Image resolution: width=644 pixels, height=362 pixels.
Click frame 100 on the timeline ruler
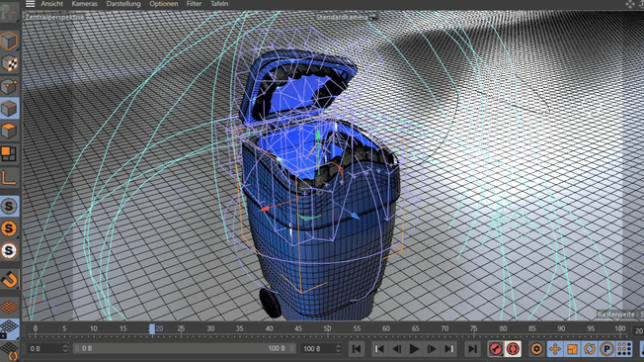[x=619, y=328]
